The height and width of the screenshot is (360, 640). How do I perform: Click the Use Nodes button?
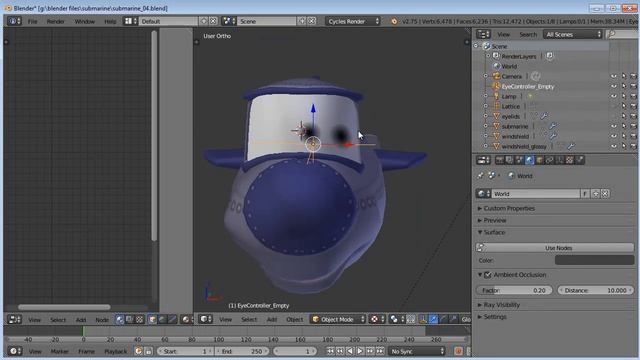(x=555, y=248)
